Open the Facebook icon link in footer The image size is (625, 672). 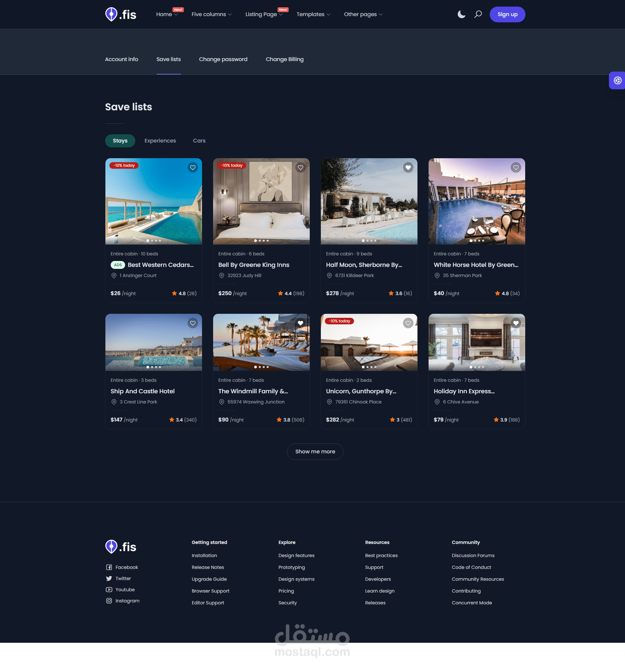(109, 567)
